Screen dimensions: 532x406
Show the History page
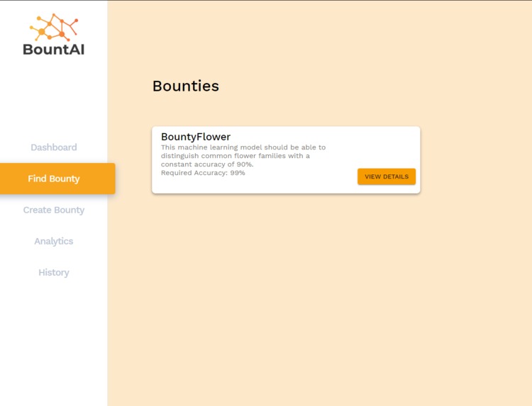54,273
